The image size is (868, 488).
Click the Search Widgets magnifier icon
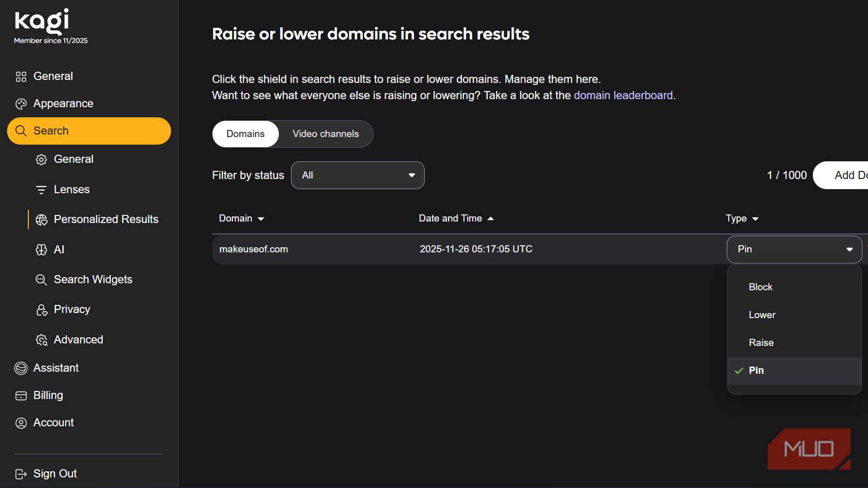[x=42, y=280]
